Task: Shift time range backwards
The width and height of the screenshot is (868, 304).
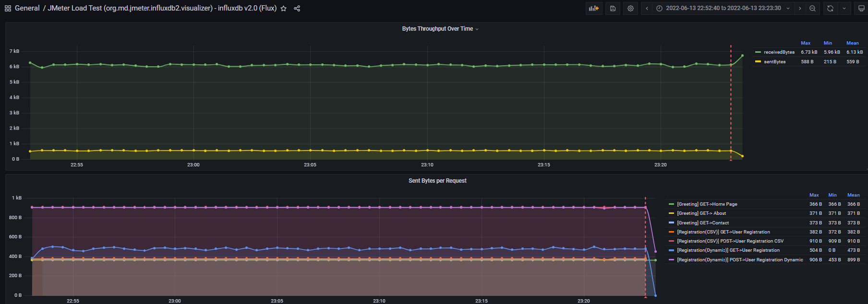Action: 647,8
